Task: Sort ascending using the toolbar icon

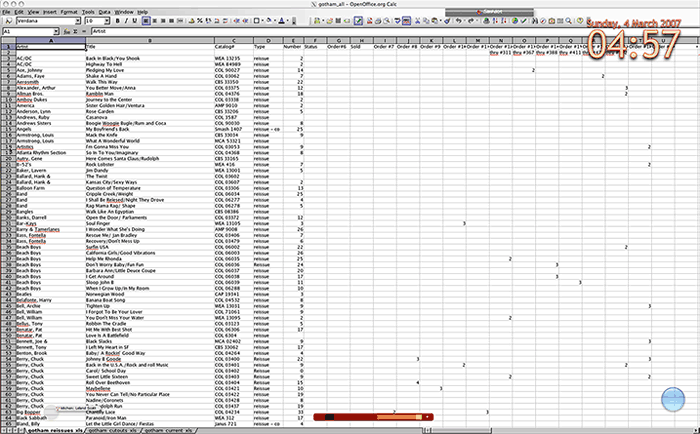Action: pyautogui.click(x=496, y=21)
